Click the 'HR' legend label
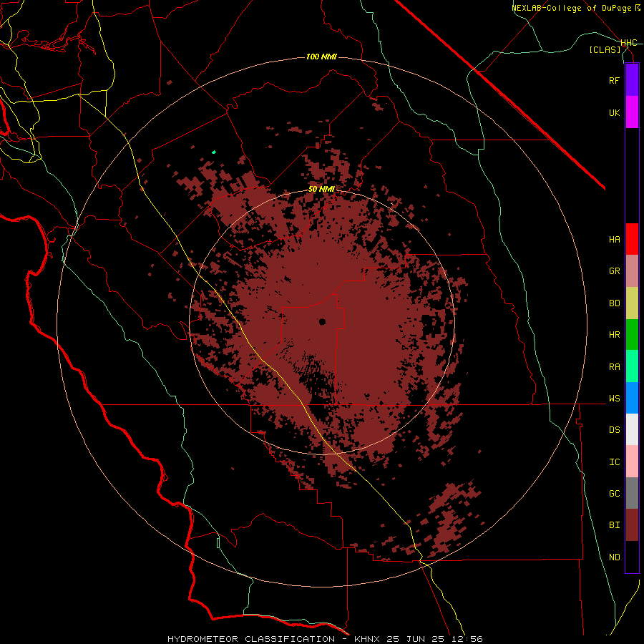This screenshot has width=644, height=644. tap(614, 335)
